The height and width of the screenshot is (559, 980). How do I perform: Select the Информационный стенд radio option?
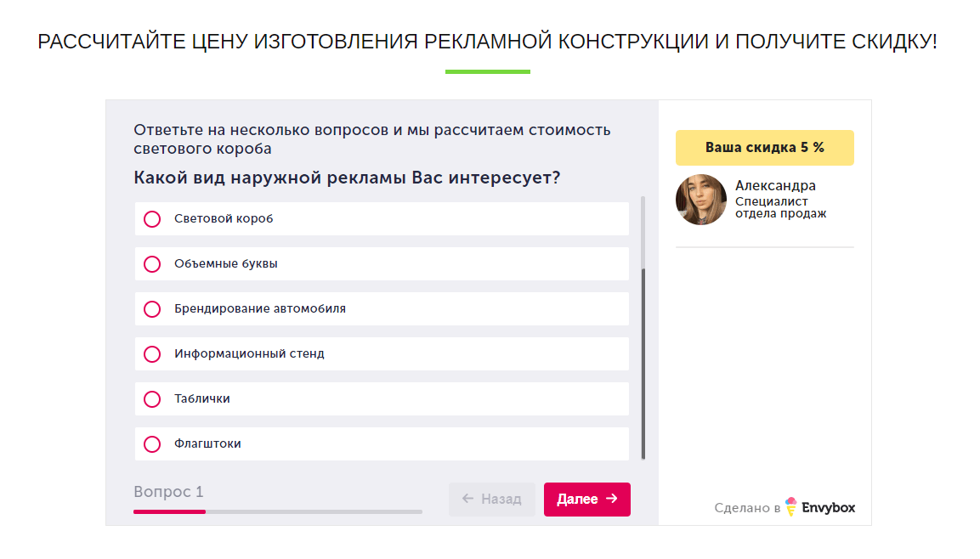click(x=152, y=354)
